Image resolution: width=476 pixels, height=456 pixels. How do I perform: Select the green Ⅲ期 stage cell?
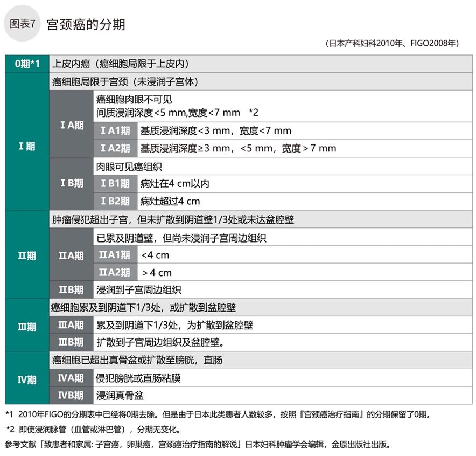[27, 326]
